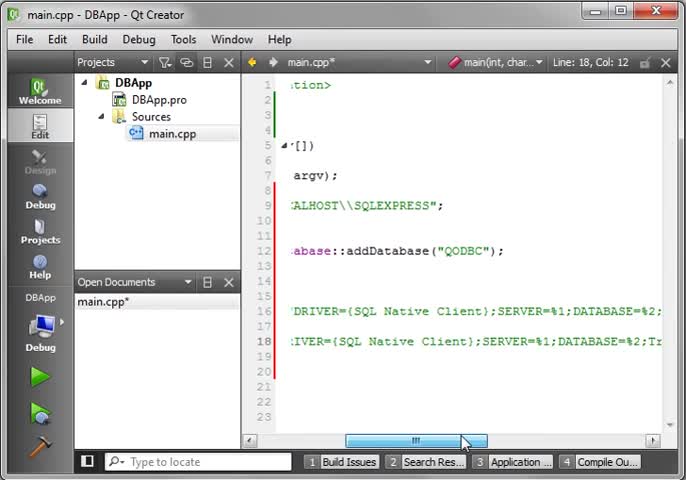Select main.cpp in project tree
The height and width of the screenshot is (480, 686).
[172, 133]
